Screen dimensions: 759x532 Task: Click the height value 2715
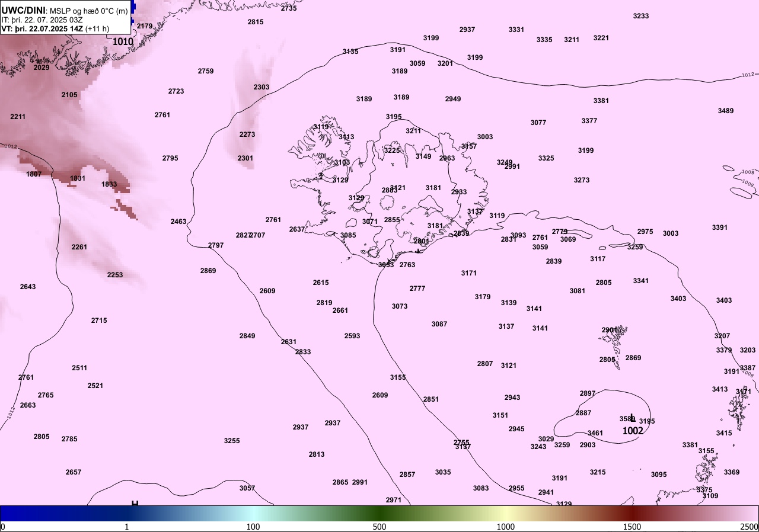click(99, 321)
